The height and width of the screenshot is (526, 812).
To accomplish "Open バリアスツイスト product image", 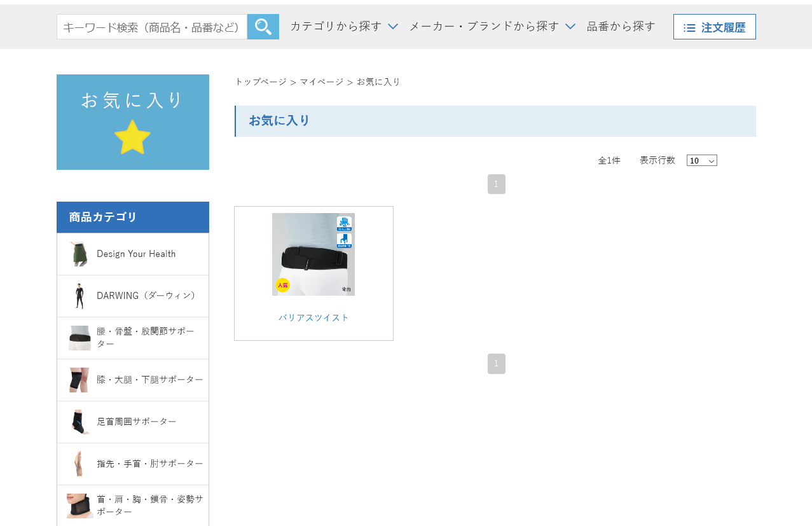I will (313, 254).
